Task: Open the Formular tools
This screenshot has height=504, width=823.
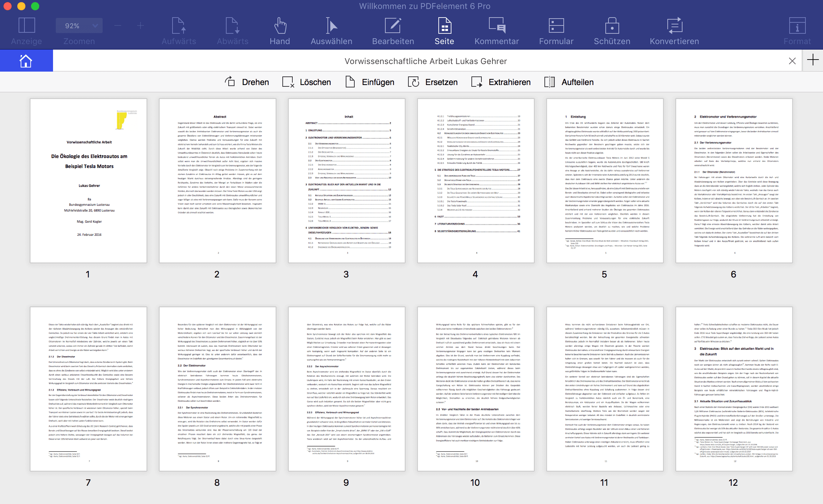Action: [x=556, y=31]
